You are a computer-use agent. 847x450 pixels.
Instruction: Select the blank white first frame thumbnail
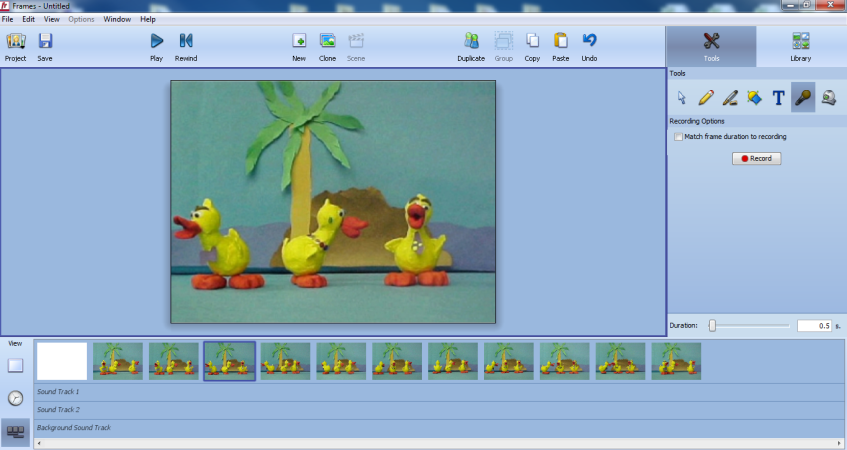point(62,361)
